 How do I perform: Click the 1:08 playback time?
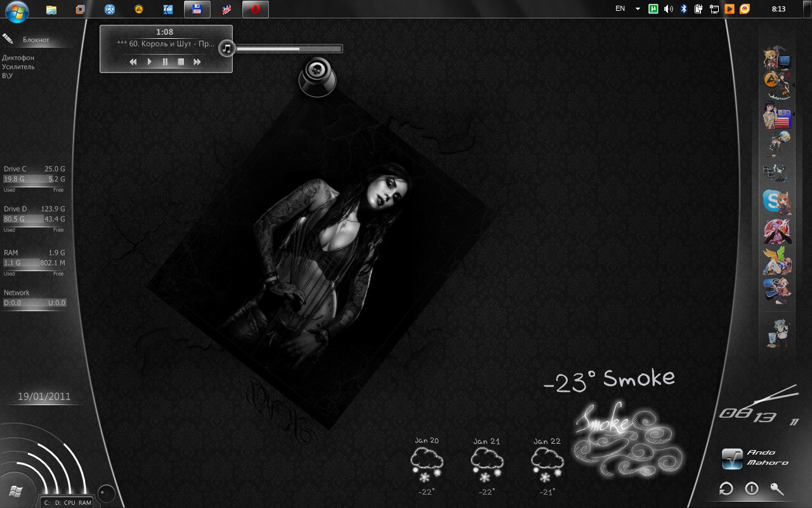point(164,32)
